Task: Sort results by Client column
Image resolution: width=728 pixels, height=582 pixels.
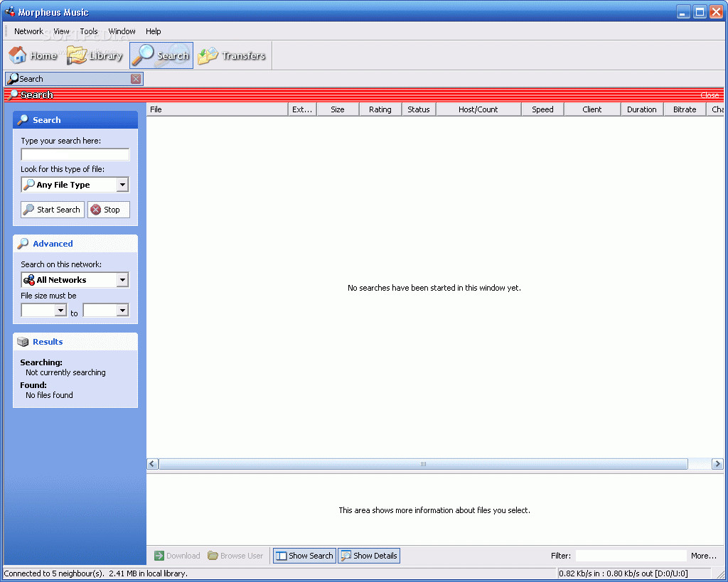Action: [592, 109]
